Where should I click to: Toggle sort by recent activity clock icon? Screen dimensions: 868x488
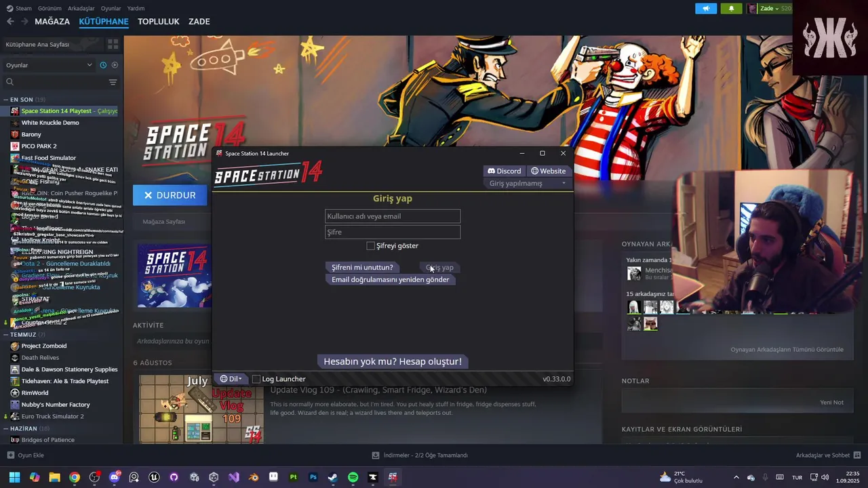pyautogui.click(x=103, y=65)
